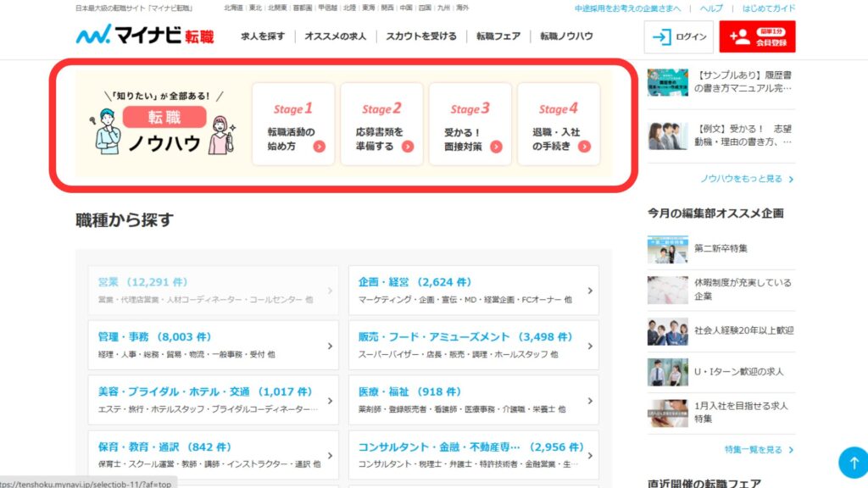Image resolution: width=868 pixels, height=488 pixels.
Task: Click the blue scroll-to-top arrow button
Action: (853, 462)
